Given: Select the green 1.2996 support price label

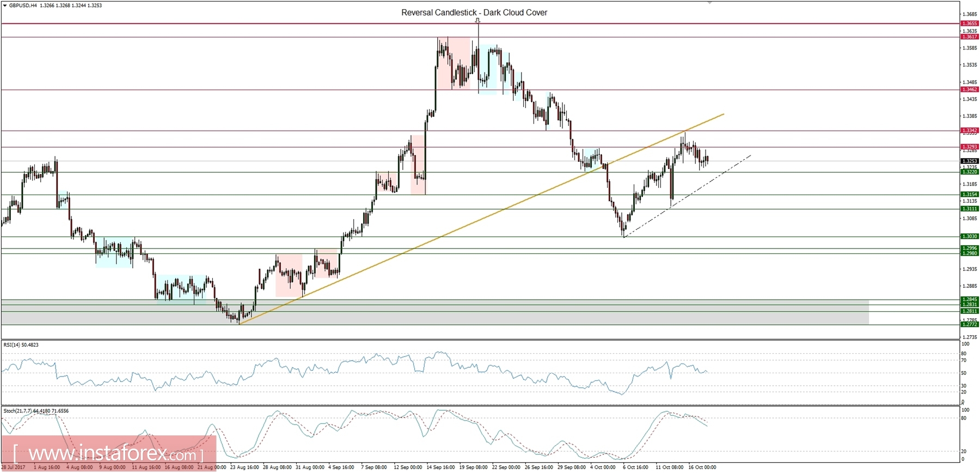Looking at the screenshot, I should coord(970,248).
